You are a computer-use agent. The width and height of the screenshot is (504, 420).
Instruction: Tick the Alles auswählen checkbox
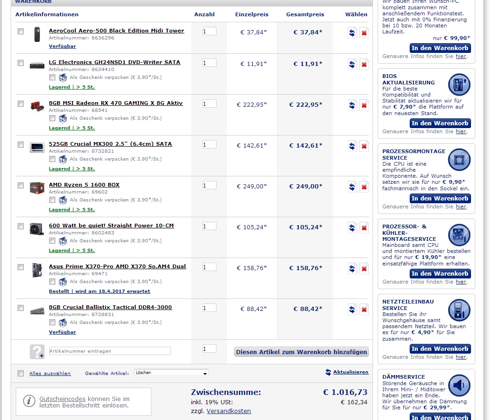click(x=20, y=373)
